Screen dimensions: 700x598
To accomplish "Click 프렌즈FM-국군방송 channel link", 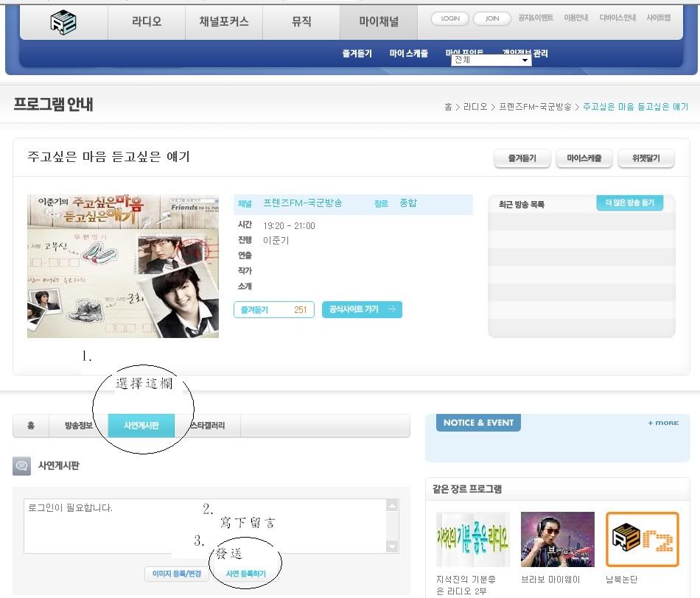I will 302,203.
